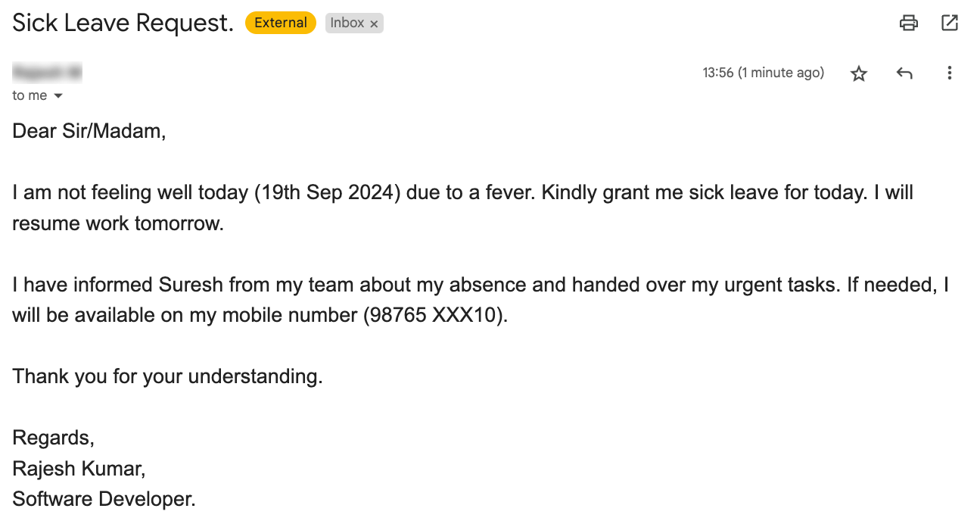Image resolution: width=980 pixels, height=524 pixels.
Task: Star the Sick Leave Request email
Action: click(859, 73)
